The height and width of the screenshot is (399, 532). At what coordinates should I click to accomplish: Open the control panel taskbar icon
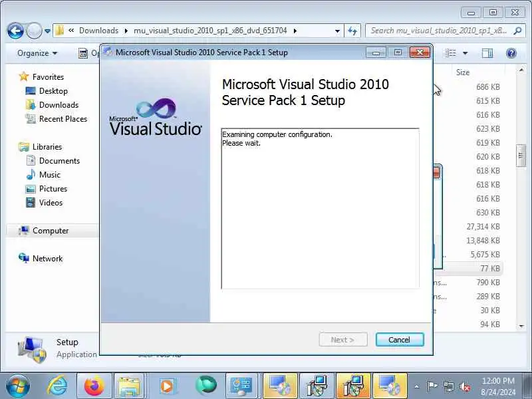point(241,386)
